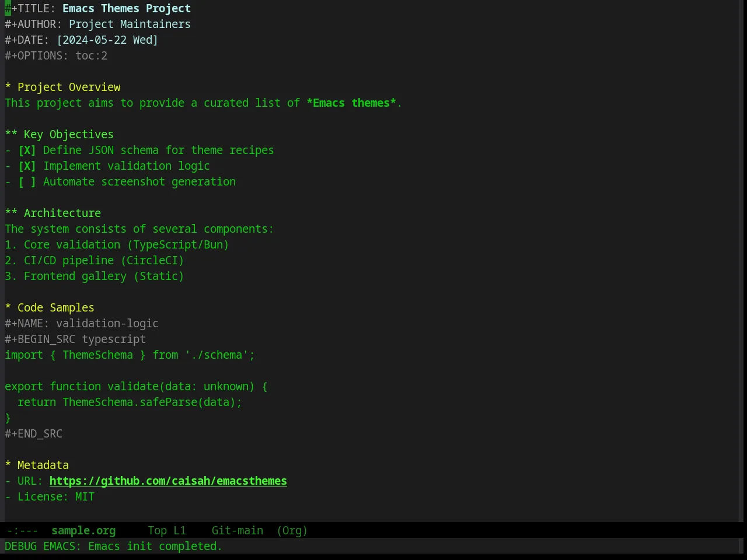
Task: Collapse the Code Samples heading
Action: [50, 308]
